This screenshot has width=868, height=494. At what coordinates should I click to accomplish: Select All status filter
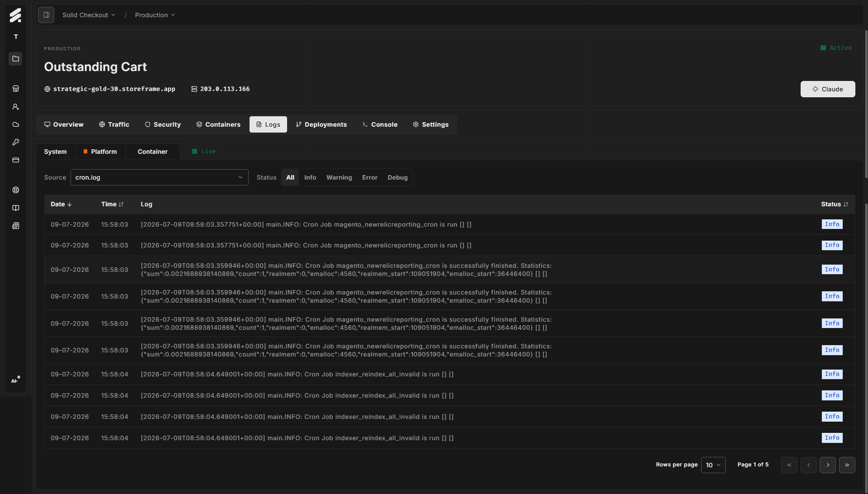tap(290, 177)
